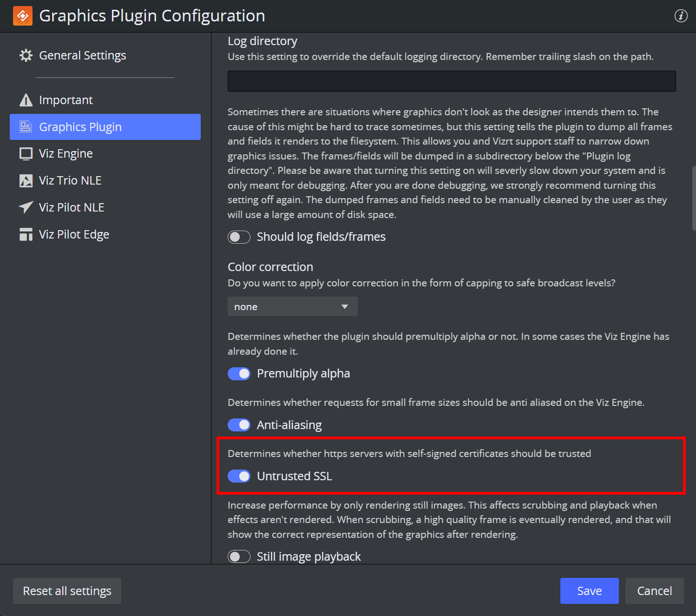This screenshot has width=696, height=616.
Task: Click the Untrusted SSL label text
Action: pos(295,476)
